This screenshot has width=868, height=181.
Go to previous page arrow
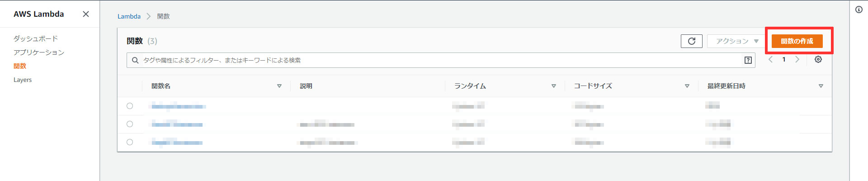[771, 60]
